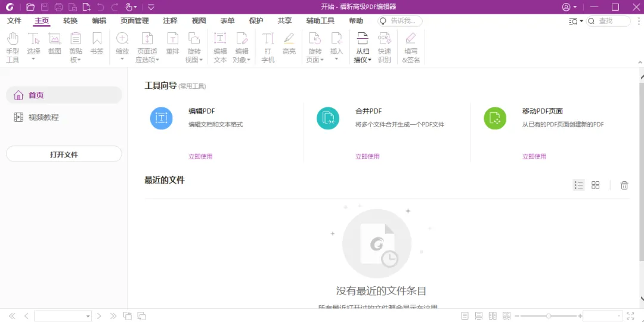
Task: Switch recent files to list view
Action: (578, 185)
